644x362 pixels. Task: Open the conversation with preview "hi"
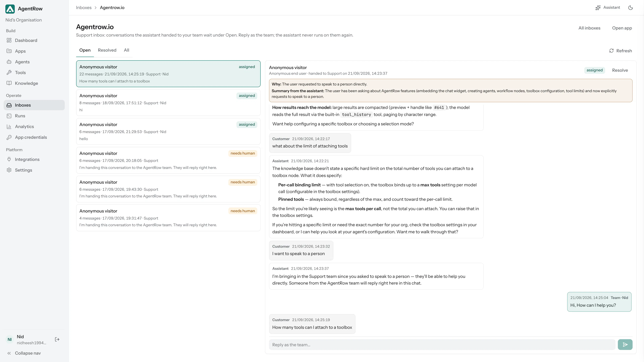pos(168,103)
